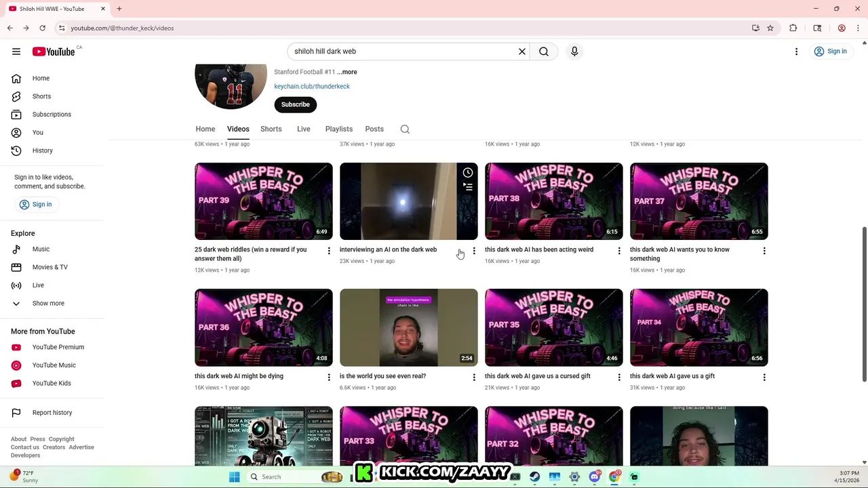Open options for is the world real video
Viewport: 868px width, 488px height.
[x=474, y=378]
